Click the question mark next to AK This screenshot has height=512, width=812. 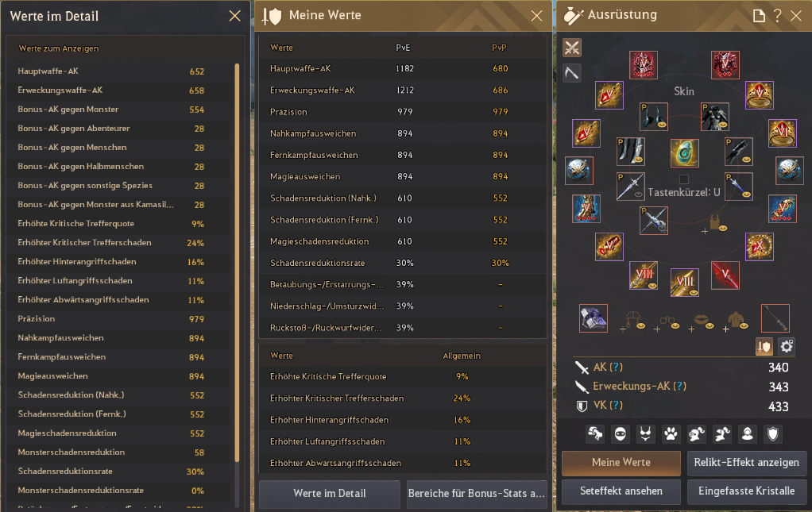tap(615, 368)
